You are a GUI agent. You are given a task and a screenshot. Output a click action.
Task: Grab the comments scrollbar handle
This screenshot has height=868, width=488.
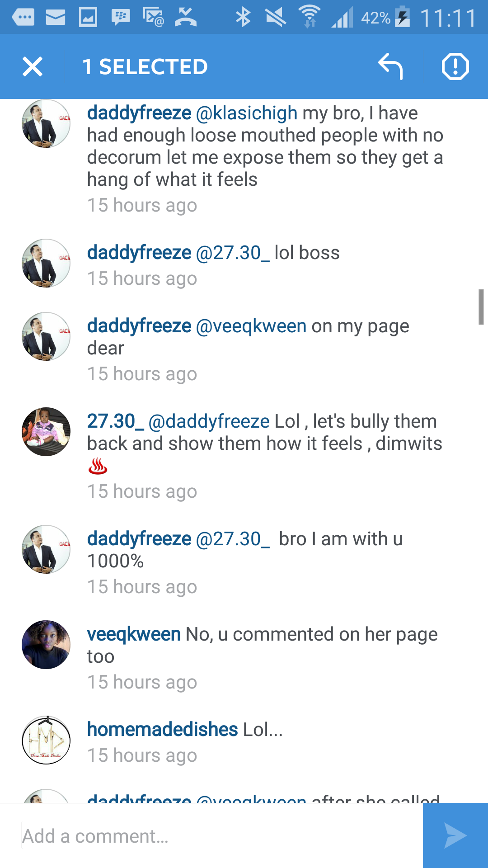click(481, 307)
